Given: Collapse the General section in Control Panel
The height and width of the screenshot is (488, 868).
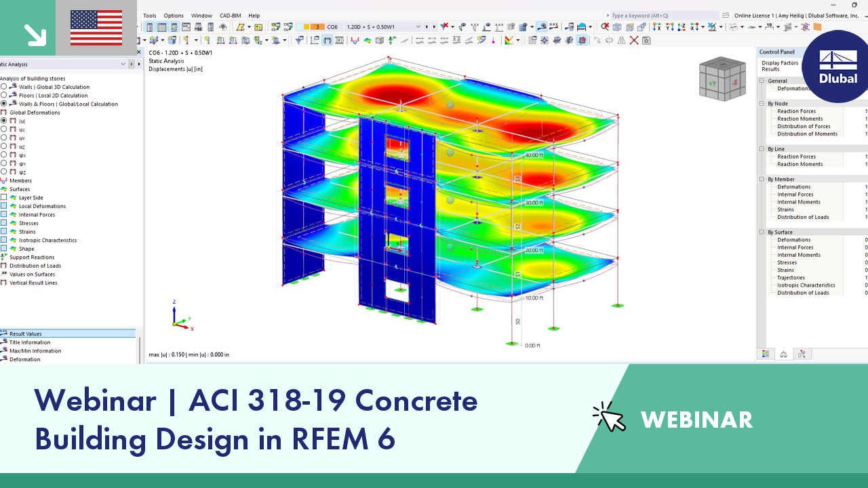Looking at the screenshot, I should tap(762, 81).
